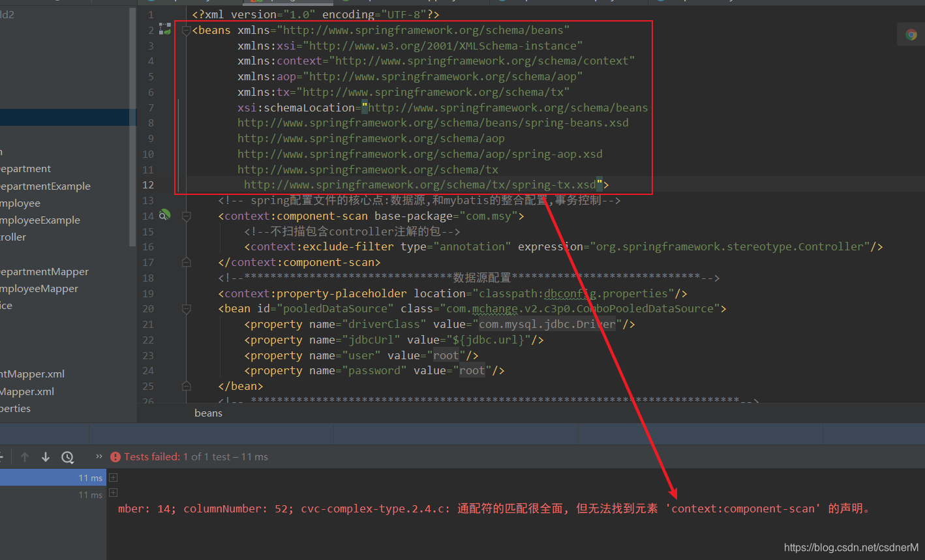Expand the first plus box in test output

pyautogui.click(x=113, y=478)
